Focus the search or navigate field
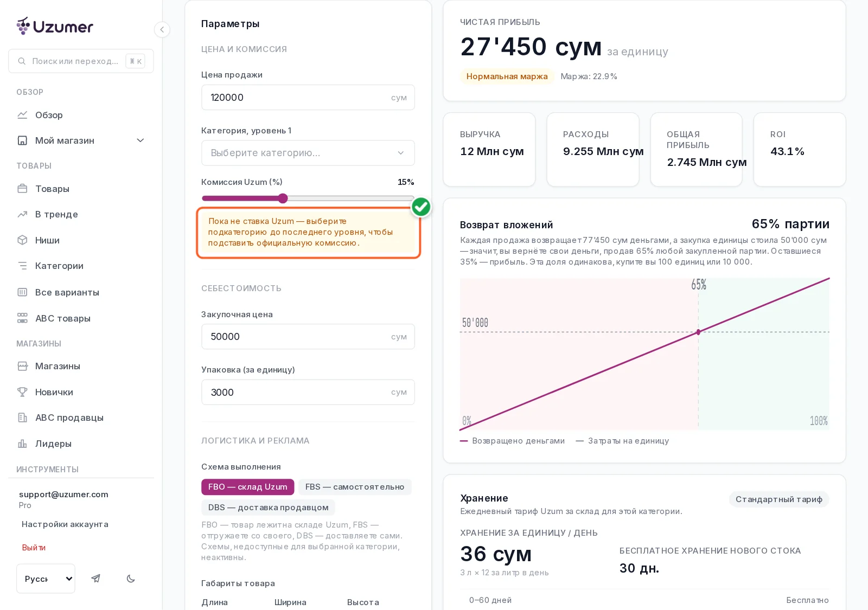868x610 pixels. click(x=81, y=61)
